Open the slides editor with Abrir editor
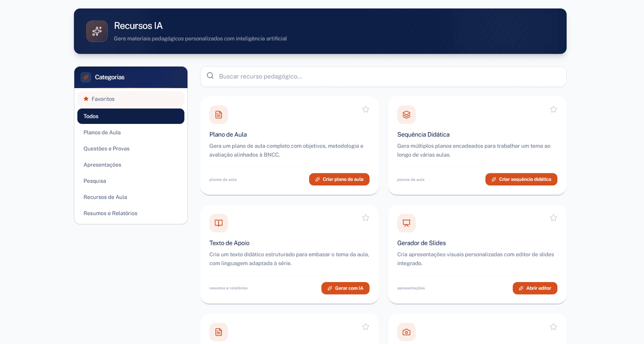 coord(535,288)
